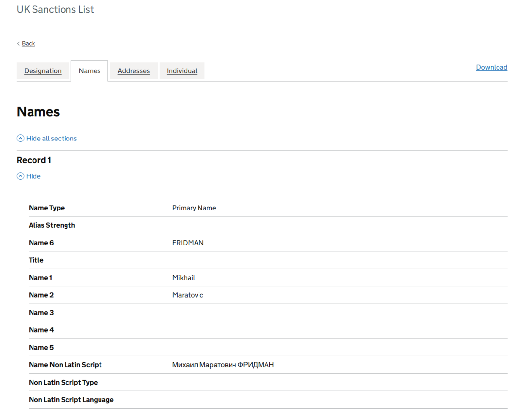The width and height of the screenshot is (532, 420).
Task: Click the circled chevron beside Hide all sections
Action: pos(20,139)
